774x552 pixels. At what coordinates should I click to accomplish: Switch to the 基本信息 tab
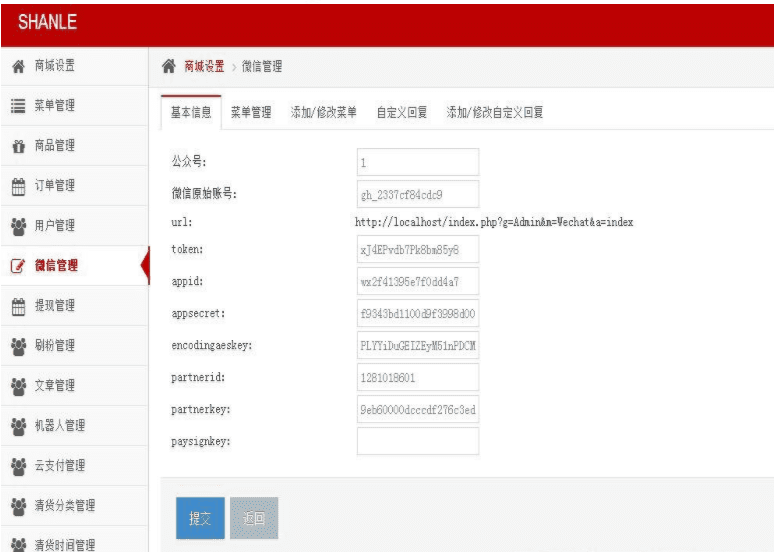coord(191,113)
